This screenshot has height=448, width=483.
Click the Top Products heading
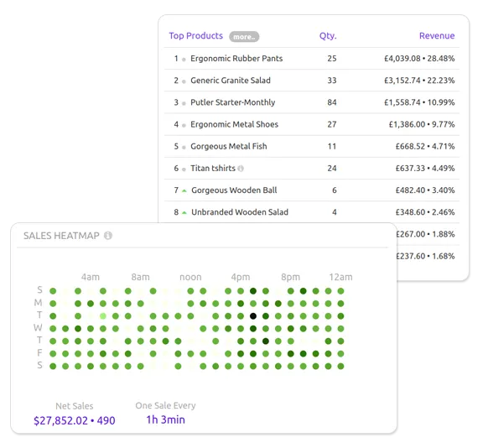pos(196,36)
